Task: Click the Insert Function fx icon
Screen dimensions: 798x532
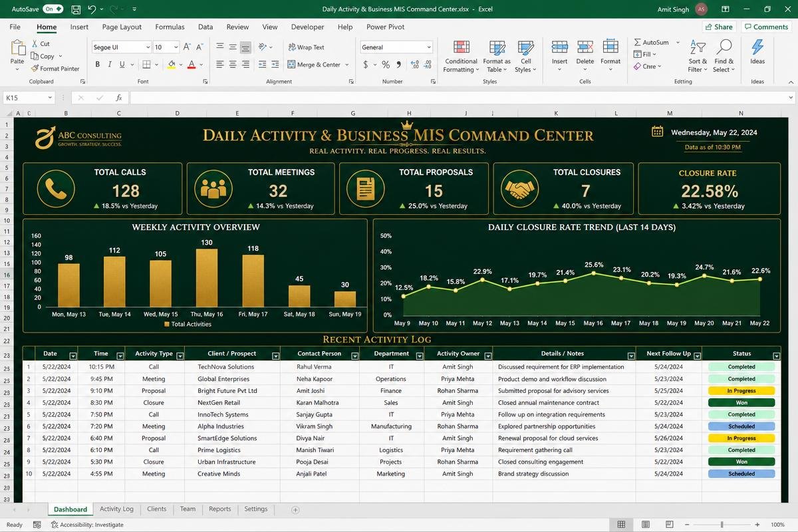Action: (x=118, y=98)
